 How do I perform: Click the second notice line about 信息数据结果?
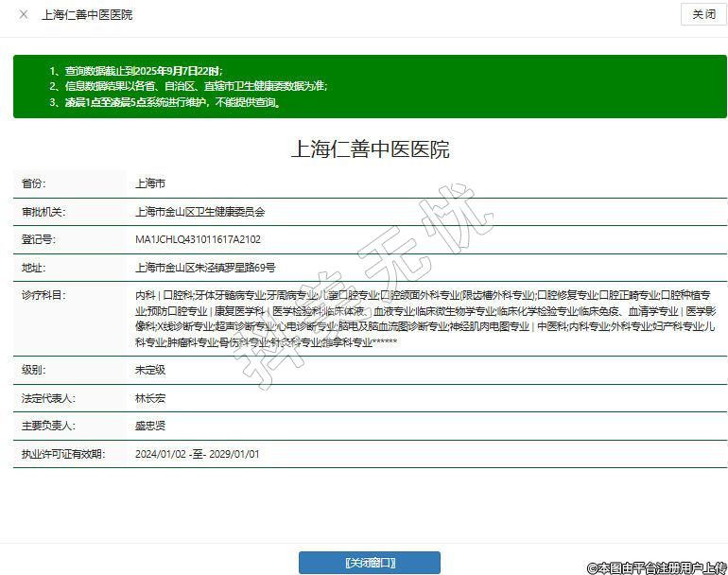tap(189, 86)
